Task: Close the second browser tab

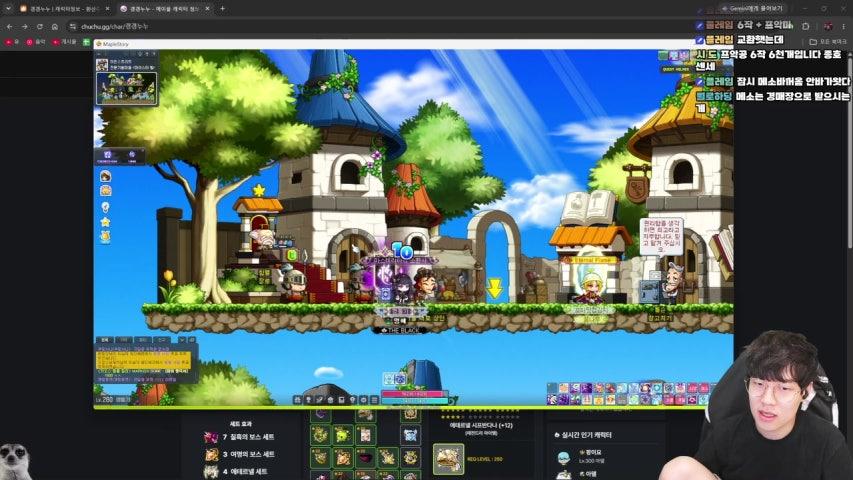Action: pyautogui.click(x=208, y=9)
